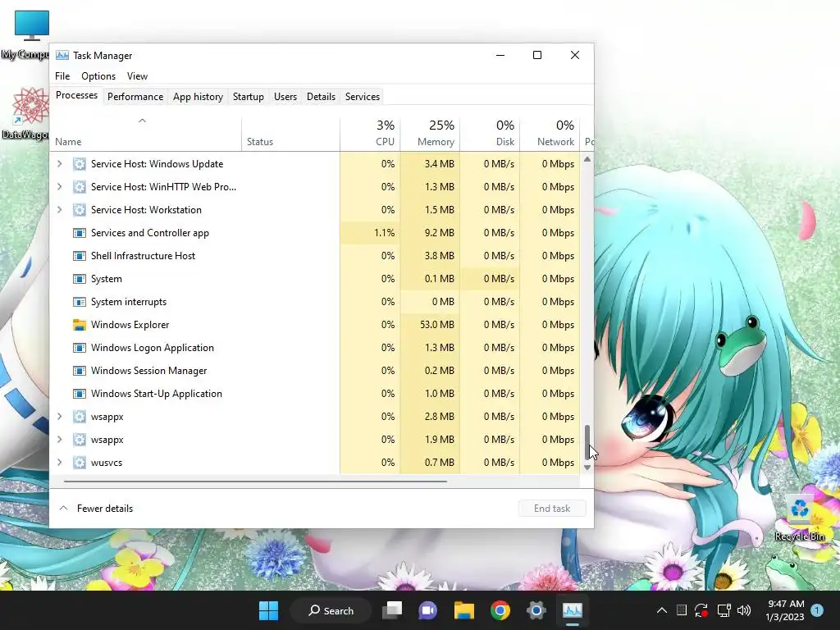
Task: Click the Windows Logon Application icon
Action: point(80,348)
